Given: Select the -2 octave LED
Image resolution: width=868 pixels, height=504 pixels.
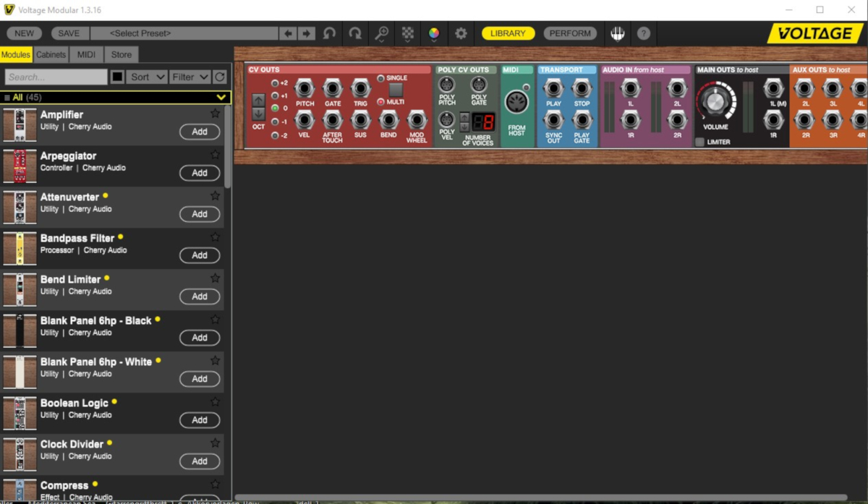Looking at the screenshot, I should [275, 135].
